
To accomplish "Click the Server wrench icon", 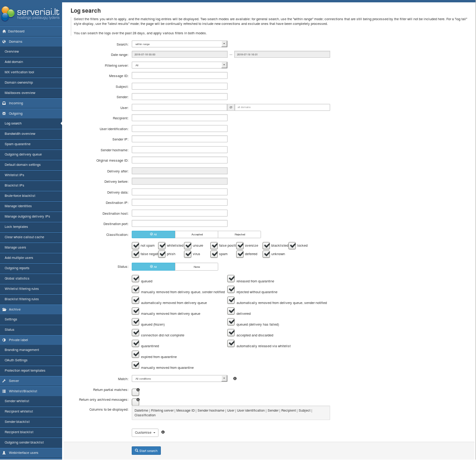I will [x=4, y=381].
